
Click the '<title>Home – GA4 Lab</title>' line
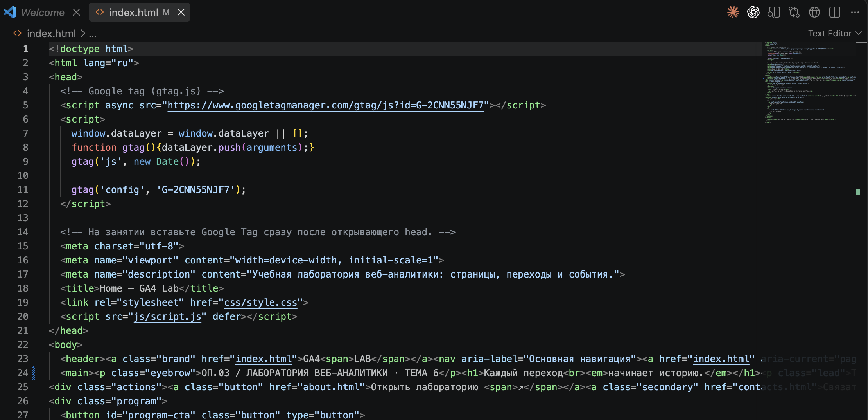coord(142,288)
